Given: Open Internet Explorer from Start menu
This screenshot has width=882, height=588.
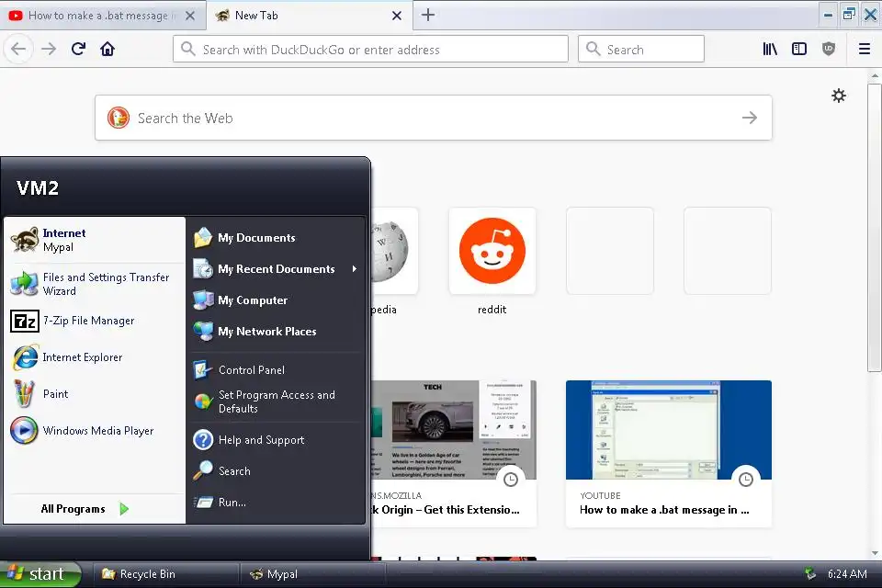Looking at the screenshot, I should pos(95,357).
